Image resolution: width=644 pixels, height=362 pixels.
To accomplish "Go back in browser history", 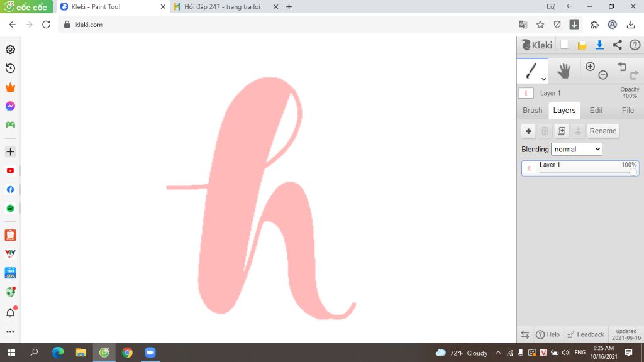I will (x=13, y=25).
